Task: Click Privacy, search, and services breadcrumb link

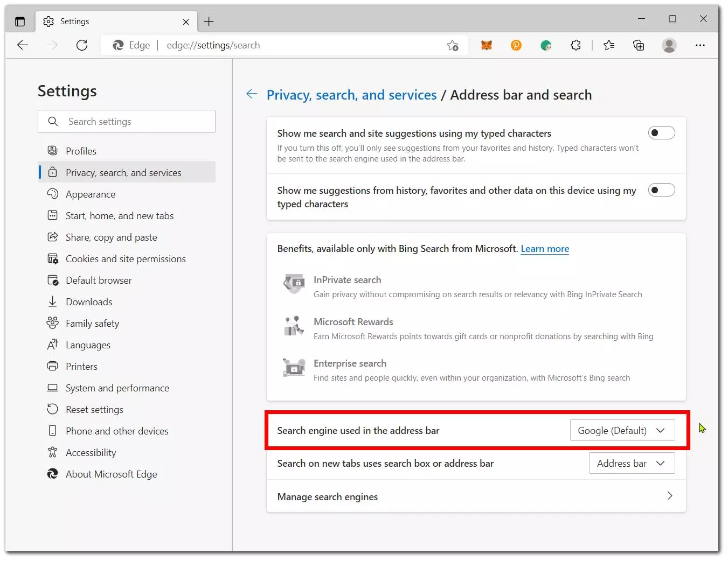Action: pos(351,95)
